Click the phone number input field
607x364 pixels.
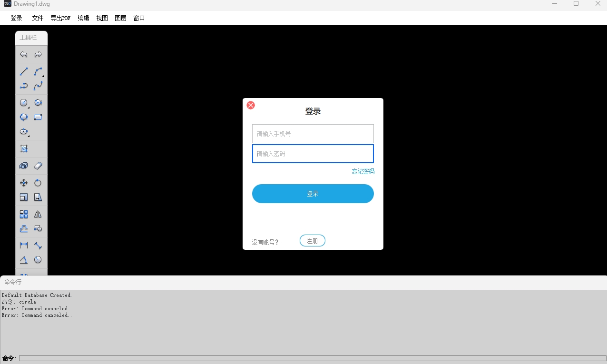pyautogui.click(x=313, y=134)
